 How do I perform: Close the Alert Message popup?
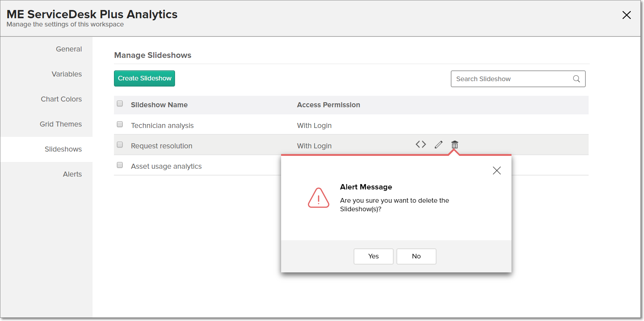coord(496,171)
